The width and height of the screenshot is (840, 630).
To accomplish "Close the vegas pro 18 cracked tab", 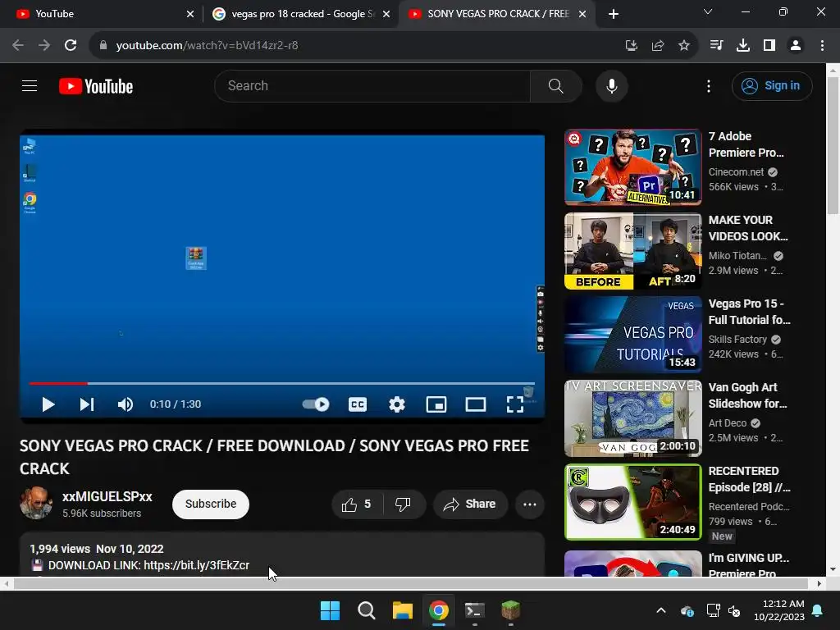I will (x=386, y=14).
